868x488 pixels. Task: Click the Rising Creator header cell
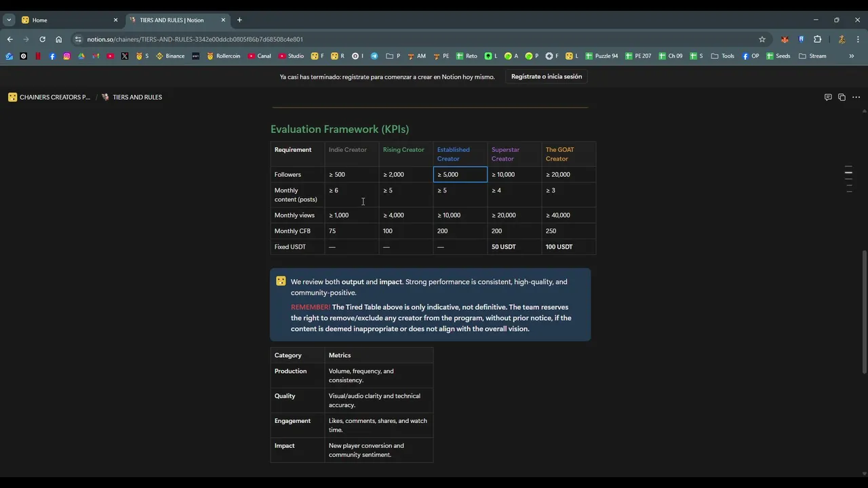tap(406, 154)
